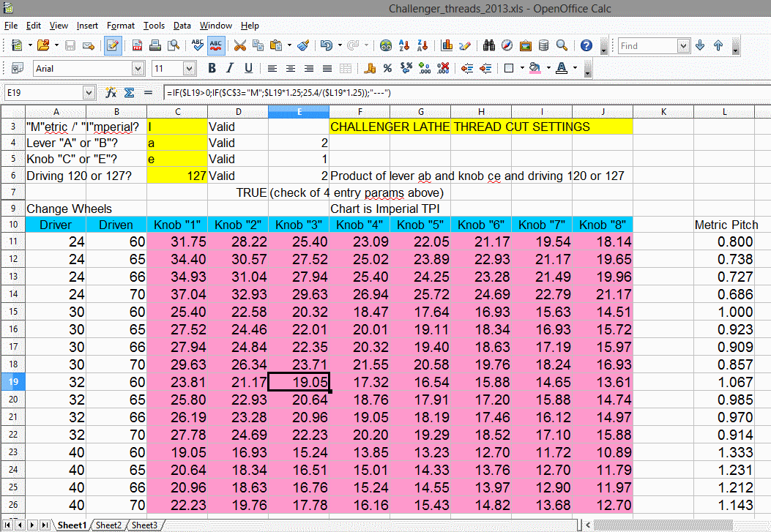
Task: Click Sort Ascending A-Z icon
Action: 404,45
